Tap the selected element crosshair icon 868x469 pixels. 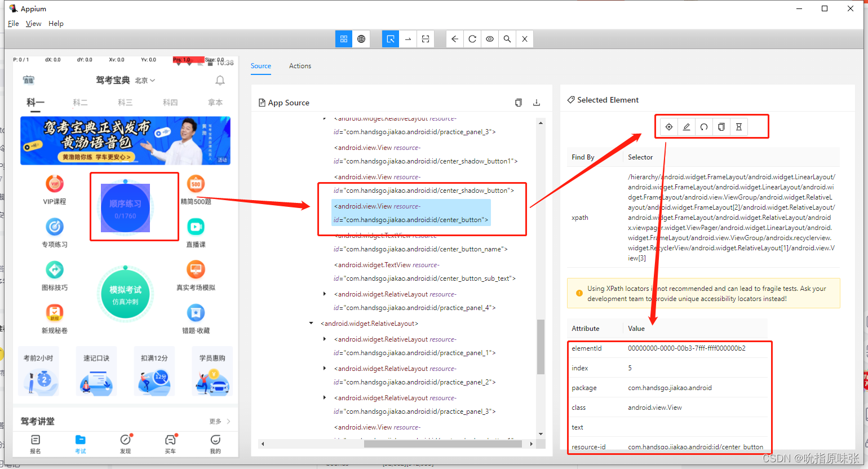tap(669, 127)
